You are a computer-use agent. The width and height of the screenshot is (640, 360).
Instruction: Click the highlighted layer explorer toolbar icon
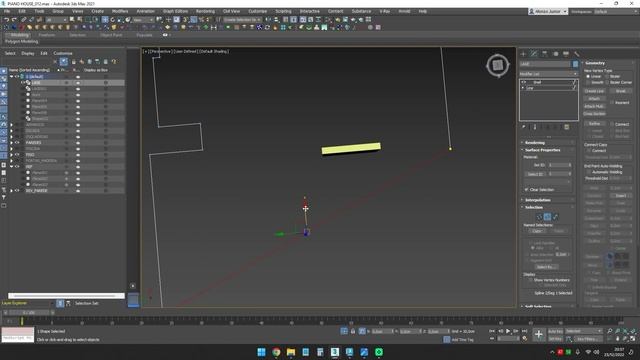(64, 62)
